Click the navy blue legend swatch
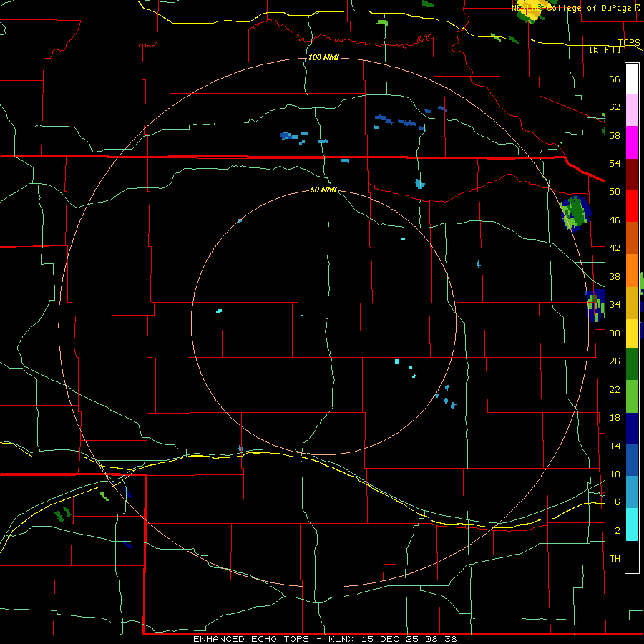644x644 pixels. click(x=632, y=429)
